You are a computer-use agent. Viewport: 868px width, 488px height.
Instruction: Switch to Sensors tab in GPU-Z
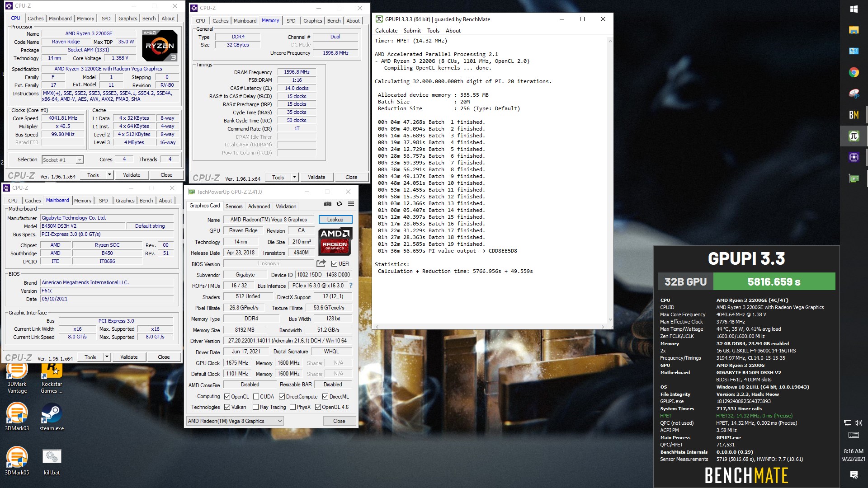234,206
